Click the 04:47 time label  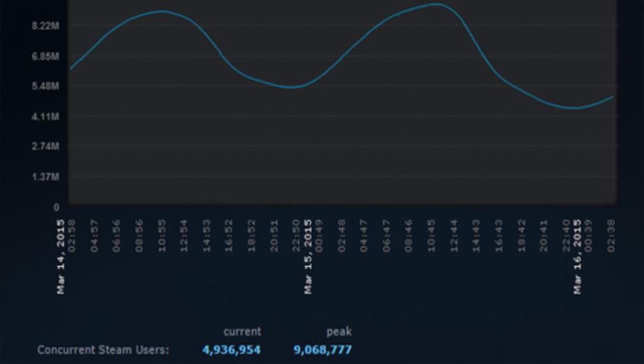[364, 236]
